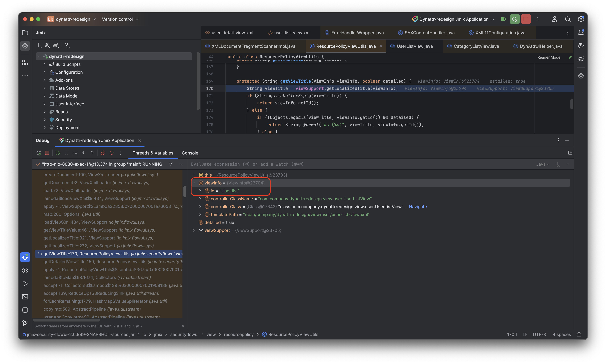Resume program in debug toolbar
The image size is (606, 364).
58,153
